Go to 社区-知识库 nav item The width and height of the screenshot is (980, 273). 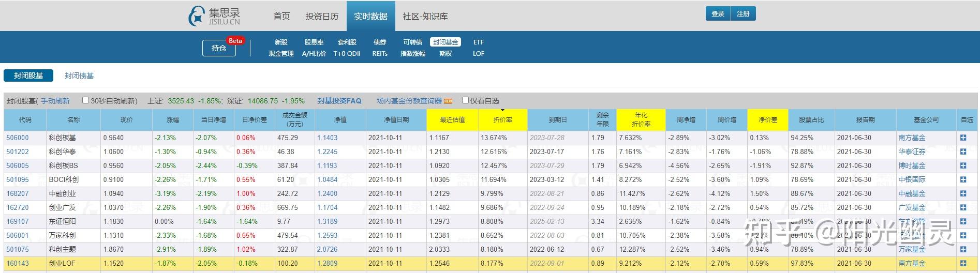[425, 17]
